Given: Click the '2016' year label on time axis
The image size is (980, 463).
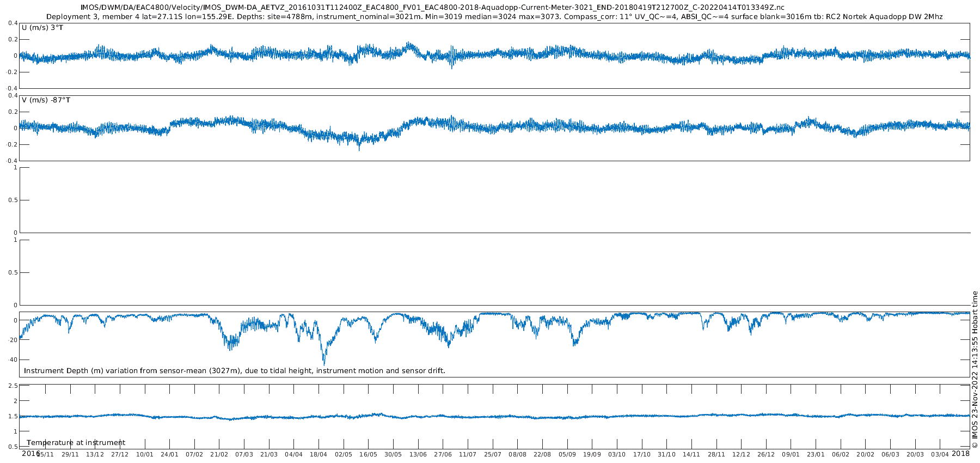Looking at the screenshot, I should tap(30, 453).
